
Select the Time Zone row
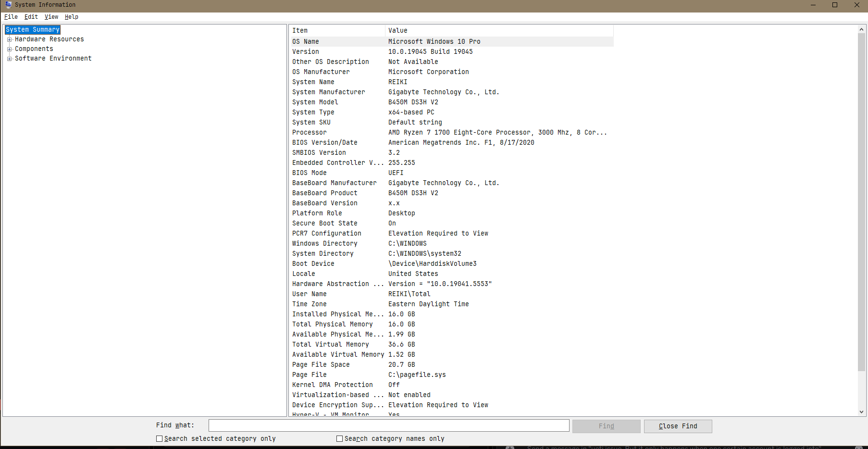[x=451, y=304]
